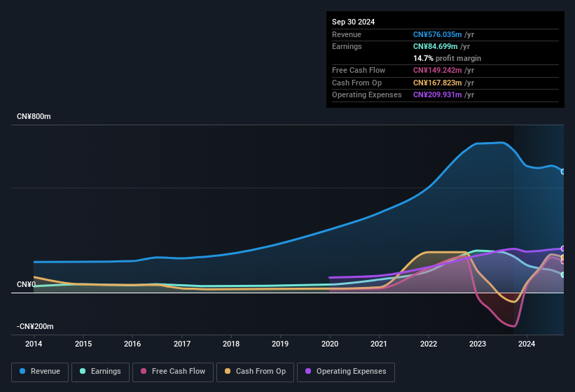575x392 pixels.
Task: Click the 2024 x-axis label
Action: [x=527, y=344]
